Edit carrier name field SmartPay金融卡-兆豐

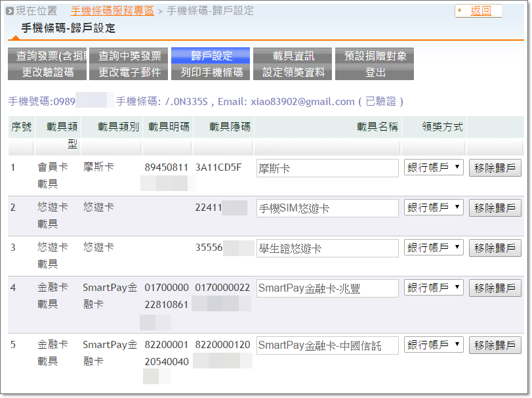tap(327, 288)
